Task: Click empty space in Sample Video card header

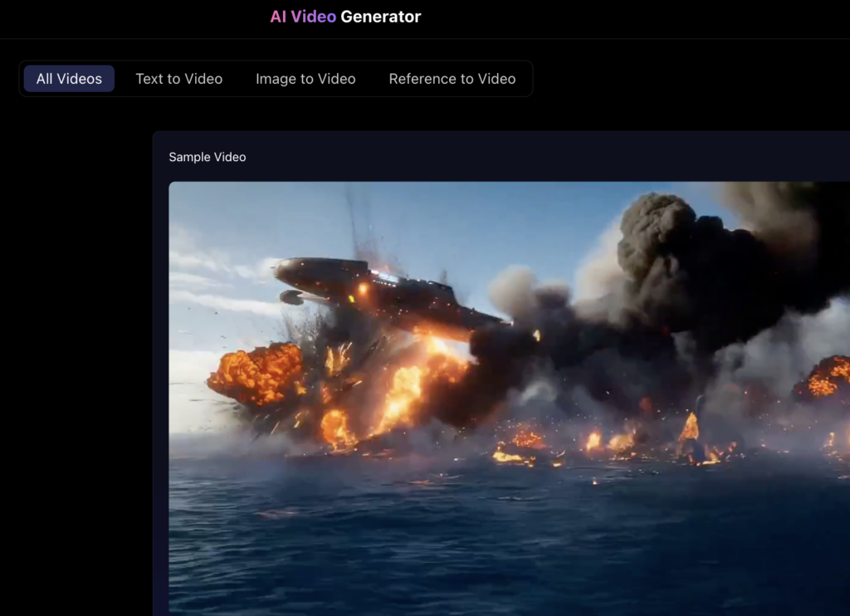Action: (540, 157)
